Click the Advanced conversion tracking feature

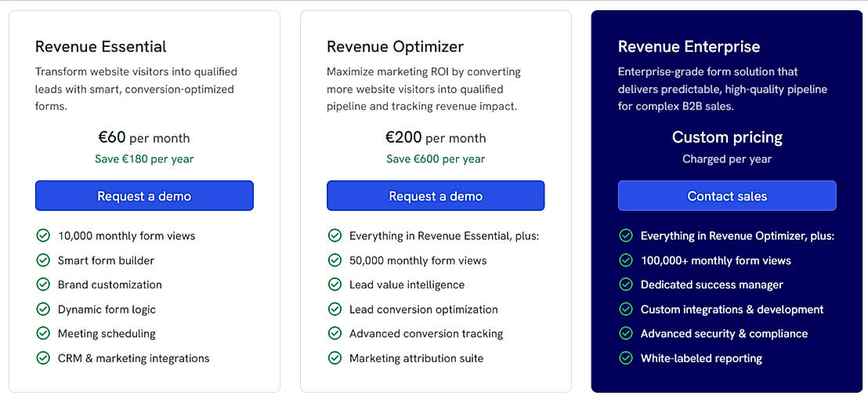(426, 334)
